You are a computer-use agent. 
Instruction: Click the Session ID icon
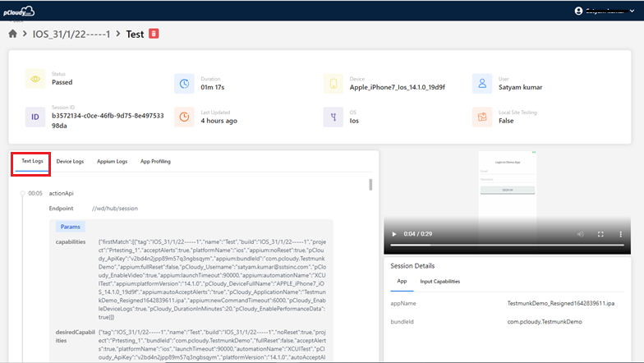[x=34, y=117]
